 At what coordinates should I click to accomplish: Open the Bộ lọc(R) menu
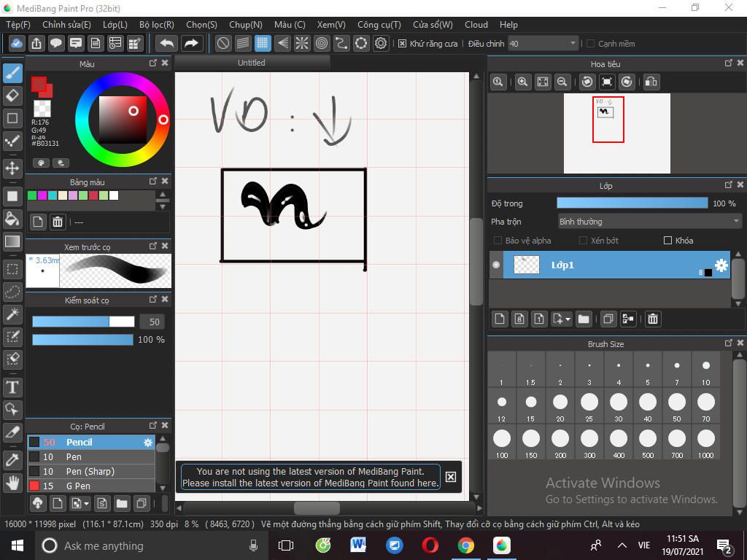157,25
